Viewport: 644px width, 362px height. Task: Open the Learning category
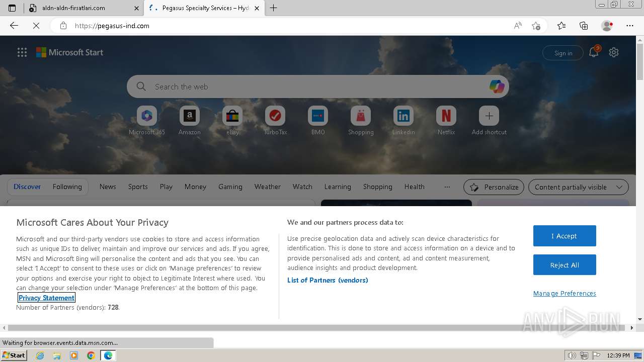coord(338,187)
